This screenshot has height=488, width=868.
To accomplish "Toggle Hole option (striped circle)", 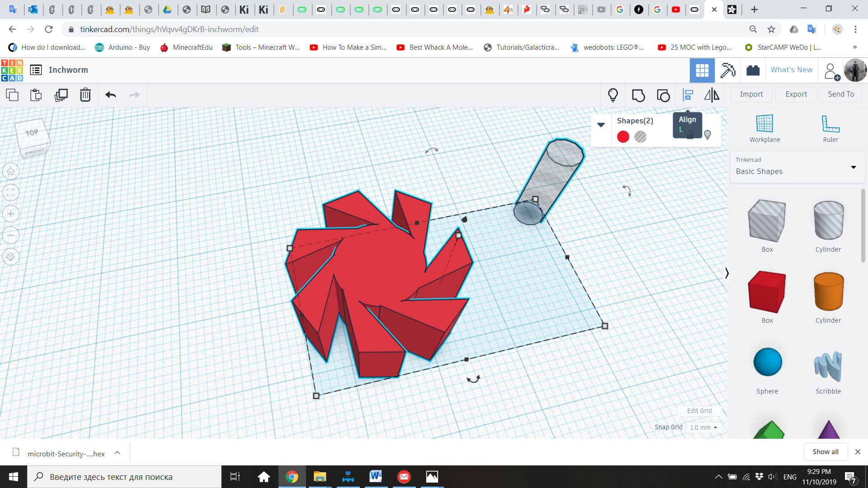I will 640,136.
